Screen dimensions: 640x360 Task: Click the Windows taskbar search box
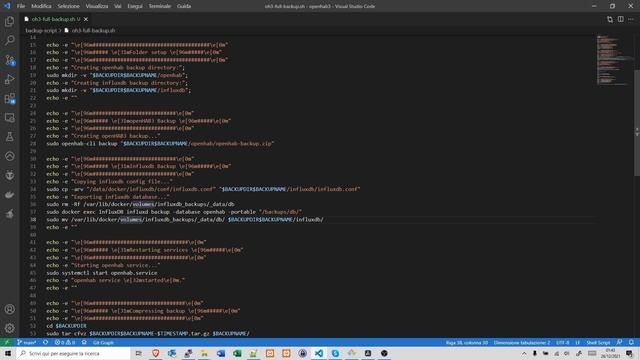73,353
